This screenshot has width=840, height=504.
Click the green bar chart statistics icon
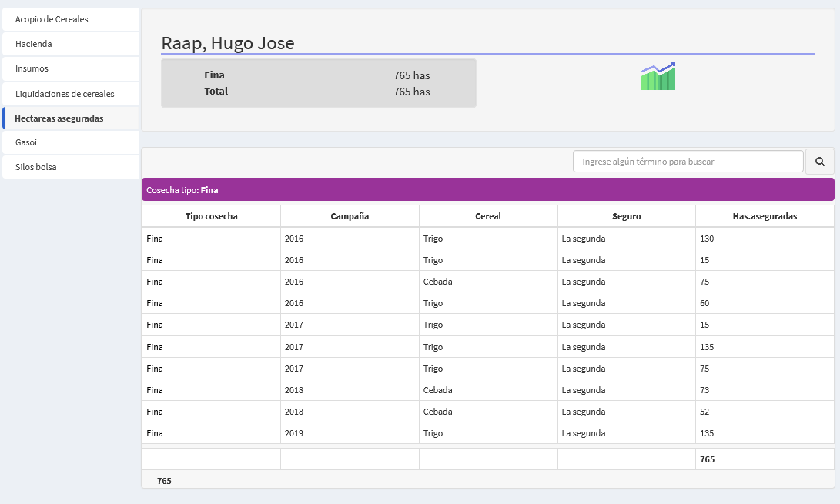pos(658,77)
